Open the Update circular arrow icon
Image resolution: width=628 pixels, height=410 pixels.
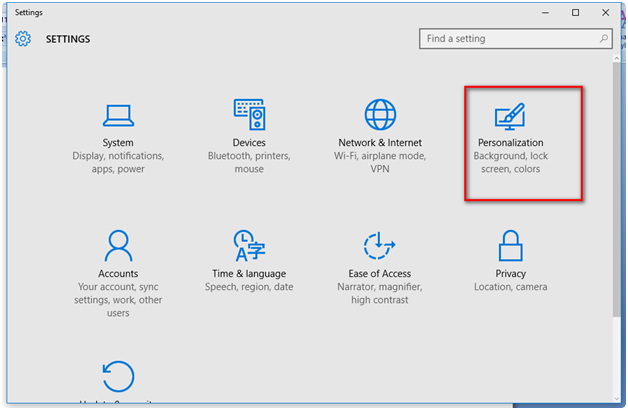[118, 376]
